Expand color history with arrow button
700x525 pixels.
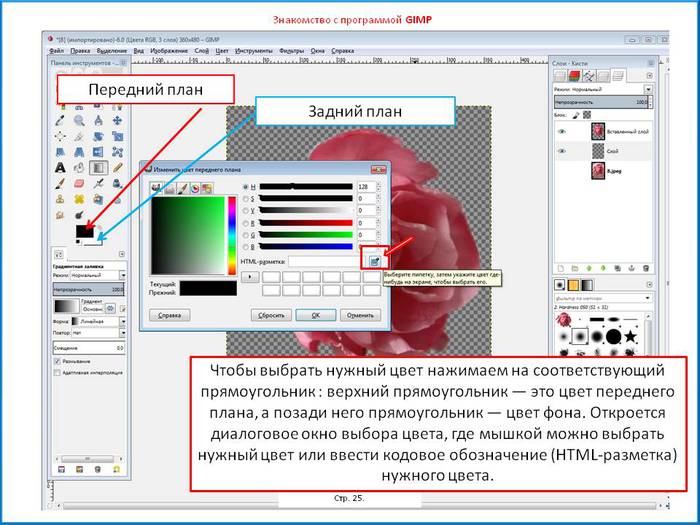point(250,277)
